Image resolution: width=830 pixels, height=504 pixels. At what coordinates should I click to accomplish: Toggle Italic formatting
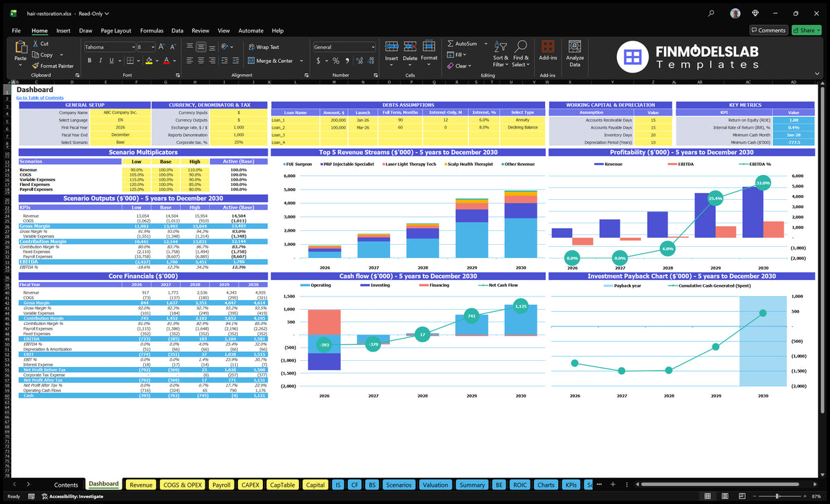click(x=100, y=61)
